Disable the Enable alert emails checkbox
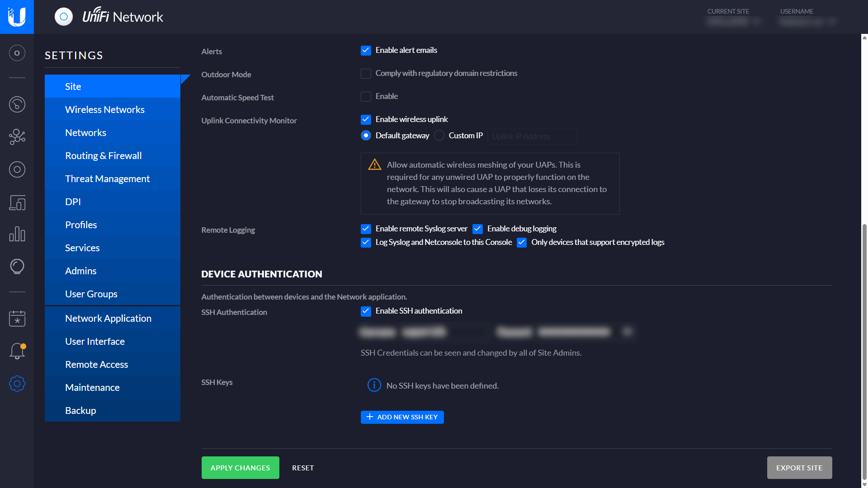Screen dimensions: 868x488 tap(366, 51)
